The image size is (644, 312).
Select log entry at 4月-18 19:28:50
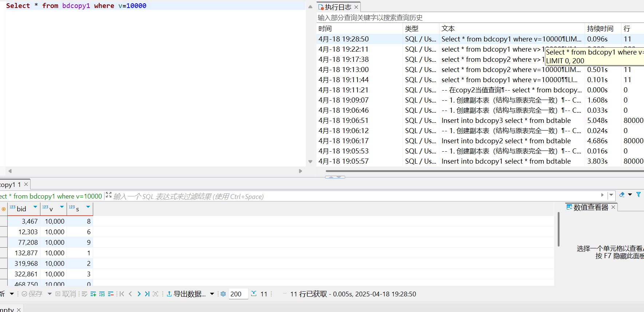[x=480, y=39]
